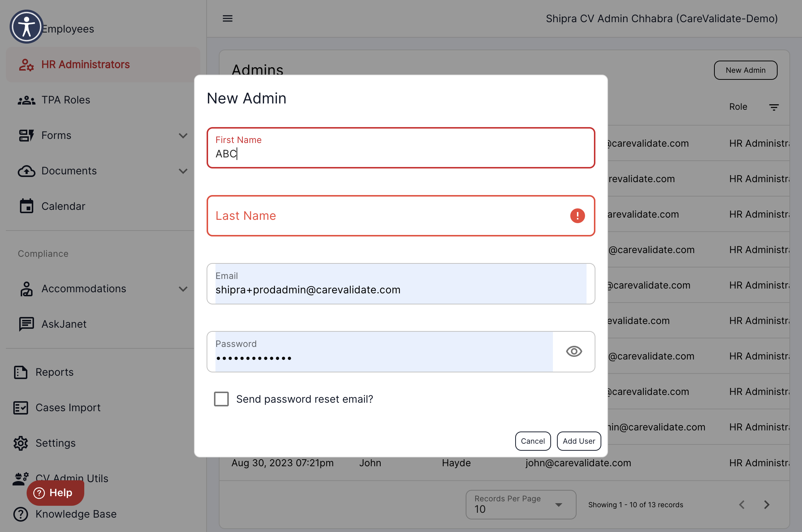Click the CV Admin Utils icon

[x=21, y=478]
